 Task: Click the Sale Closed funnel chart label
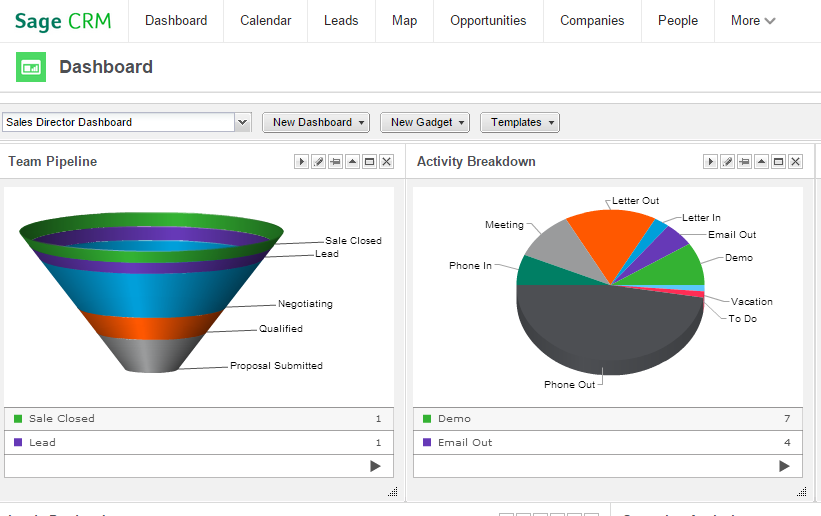[353, 240]
